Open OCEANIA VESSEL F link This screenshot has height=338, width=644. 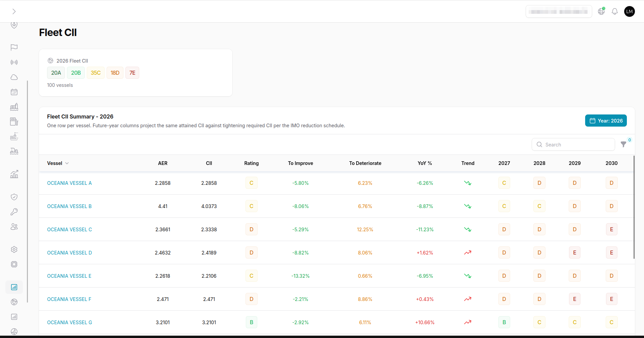(x=69, y=299)
